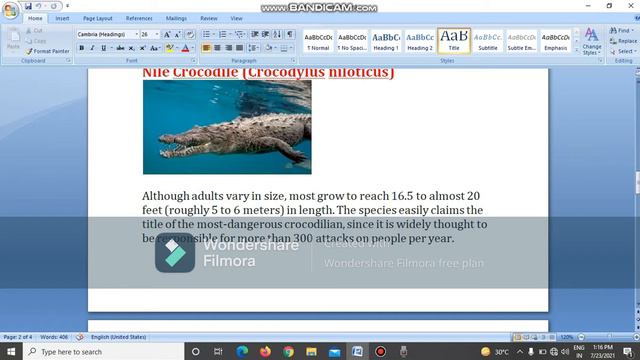Open the font name dropdown
The height and width of the screenshot is (360, 640).
click(136, 35)
